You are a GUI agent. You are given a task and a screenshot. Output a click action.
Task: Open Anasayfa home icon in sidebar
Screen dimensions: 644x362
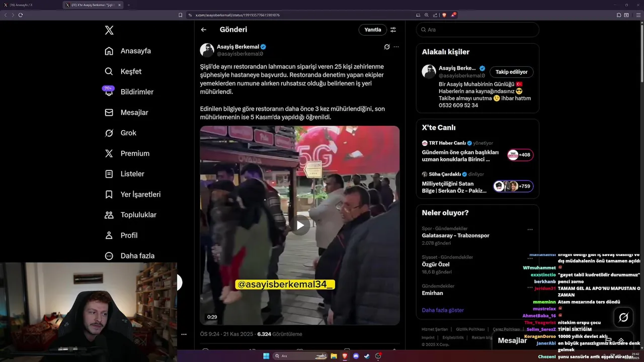(x=109, y=51)
